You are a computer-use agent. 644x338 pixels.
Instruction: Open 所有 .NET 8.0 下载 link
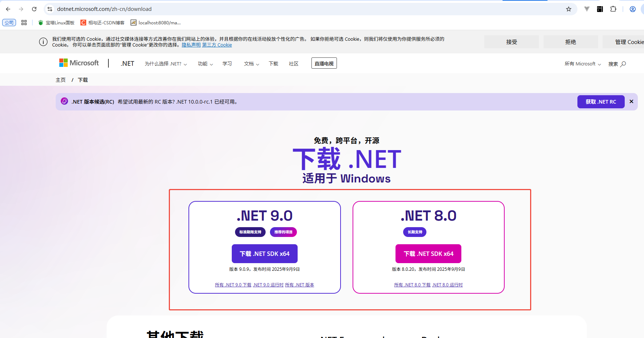[x=412, y=285]
